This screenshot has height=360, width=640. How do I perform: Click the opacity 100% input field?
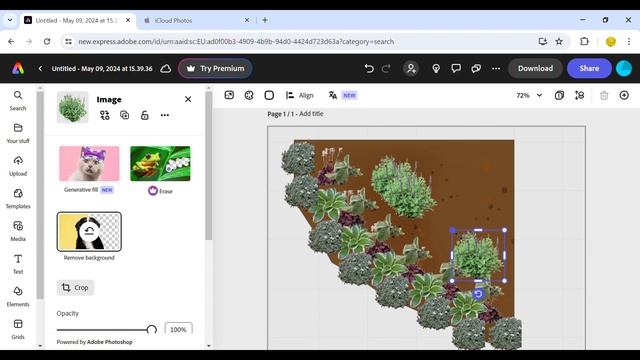pyautogui.click(x=178, y=329)
